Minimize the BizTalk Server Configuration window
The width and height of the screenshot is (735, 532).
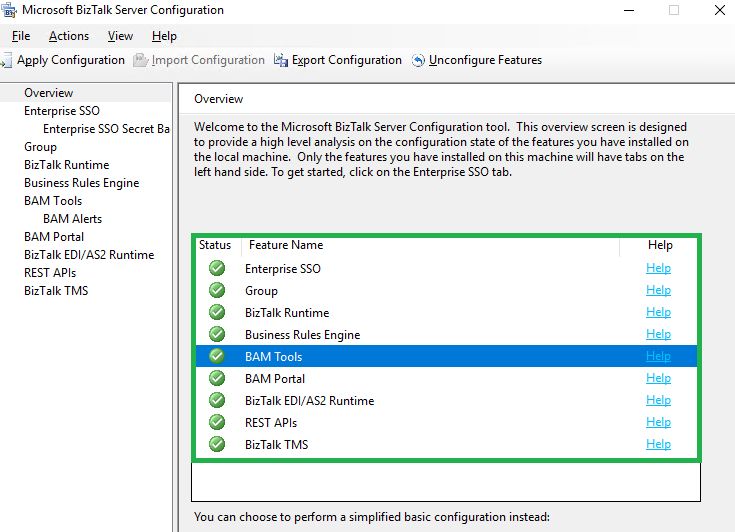[629, 10]
